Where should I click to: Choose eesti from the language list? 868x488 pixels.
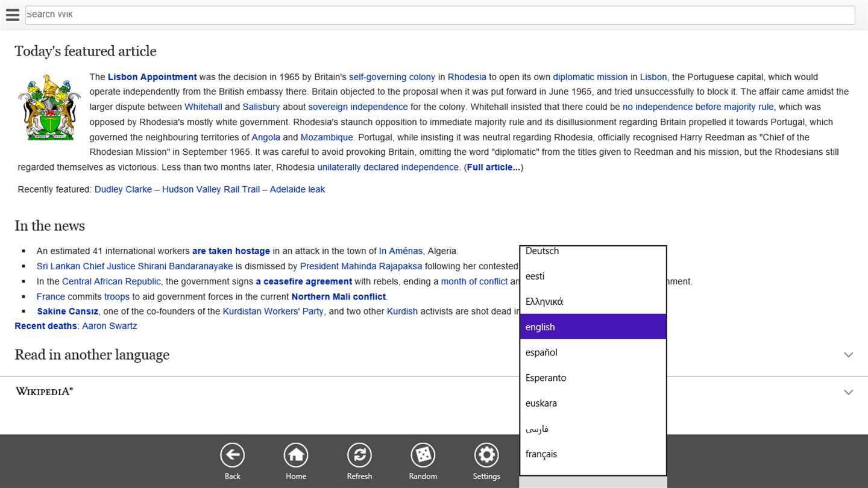[593, 276]
